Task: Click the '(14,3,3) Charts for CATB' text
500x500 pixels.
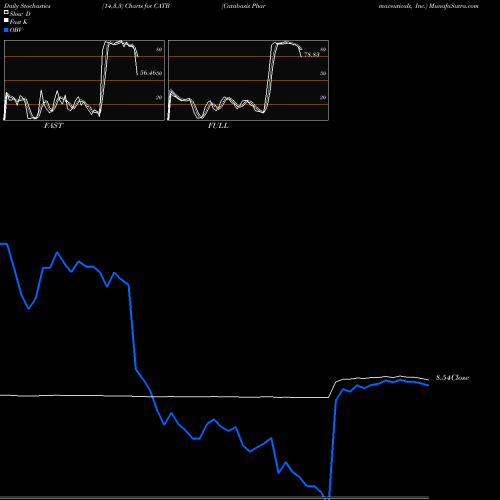Action: click(136, 6)
